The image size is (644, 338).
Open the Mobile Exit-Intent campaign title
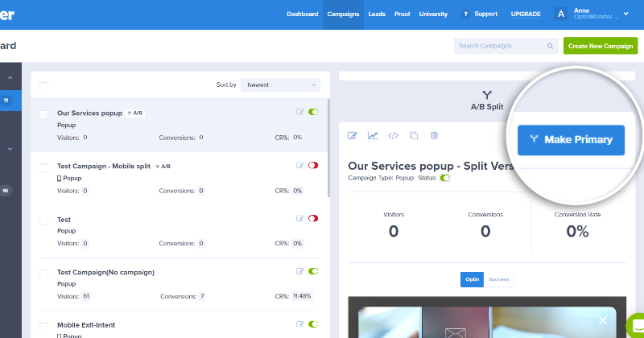click(86, 325)
